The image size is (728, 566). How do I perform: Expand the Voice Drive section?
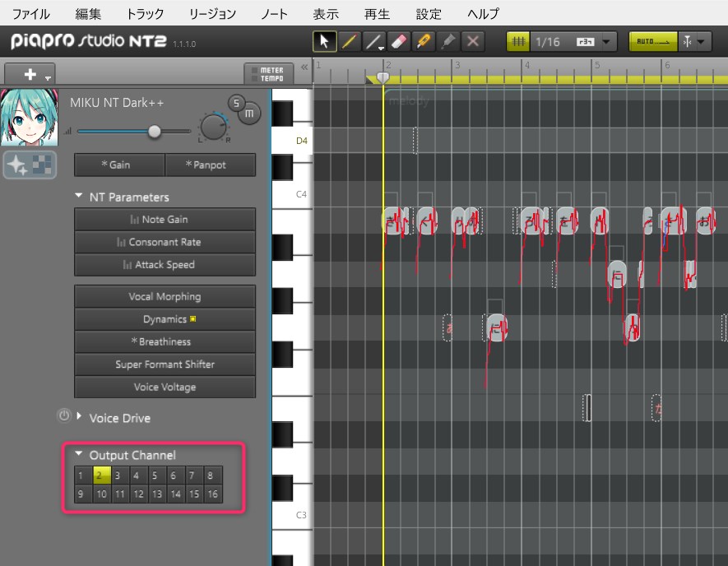[79, 416]
